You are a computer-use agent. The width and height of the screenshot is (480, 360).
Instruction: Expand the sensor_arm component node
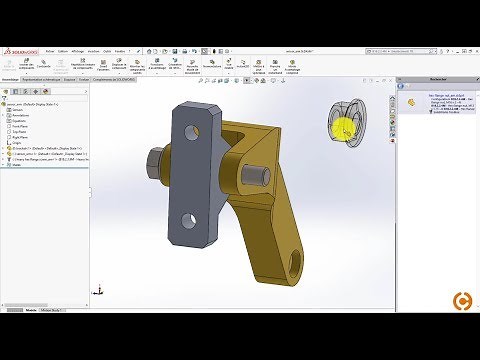pos(3,154)
